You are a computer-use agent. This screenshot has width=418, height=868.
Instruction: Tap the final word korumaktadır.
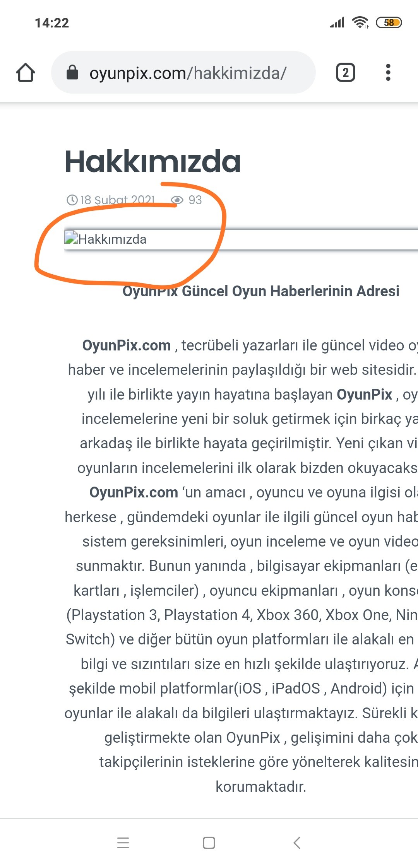(261, 787)
